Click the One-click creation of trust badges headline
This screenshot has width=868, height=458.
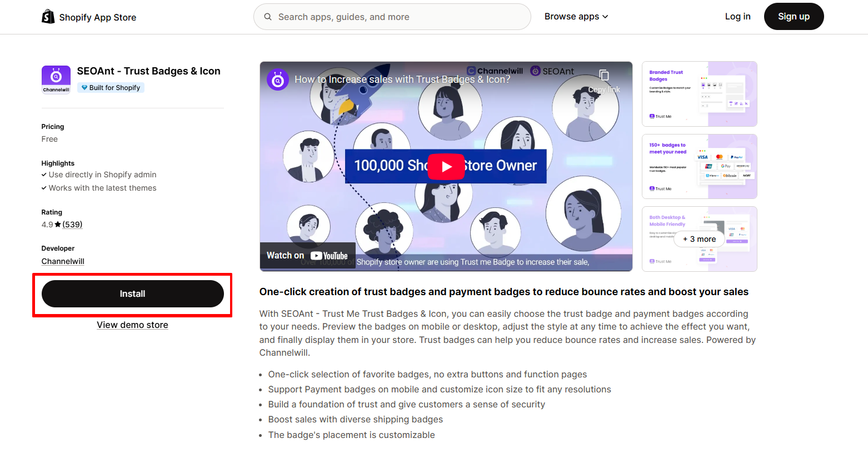[504, 292]
